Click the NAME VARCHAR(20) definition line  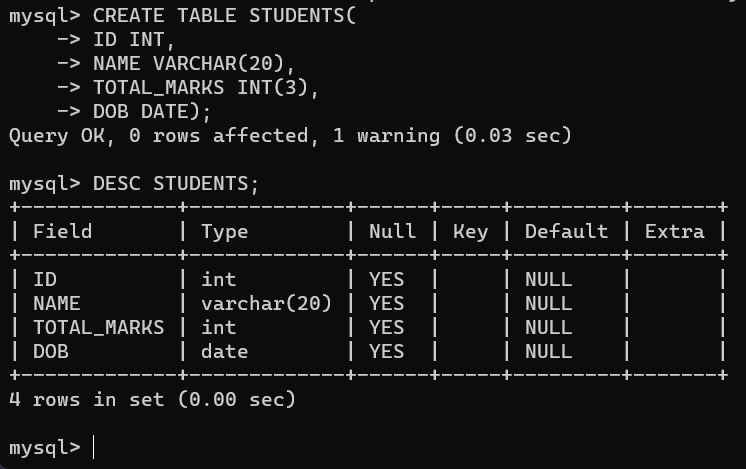pyautogui.click(x=195, y=64)
